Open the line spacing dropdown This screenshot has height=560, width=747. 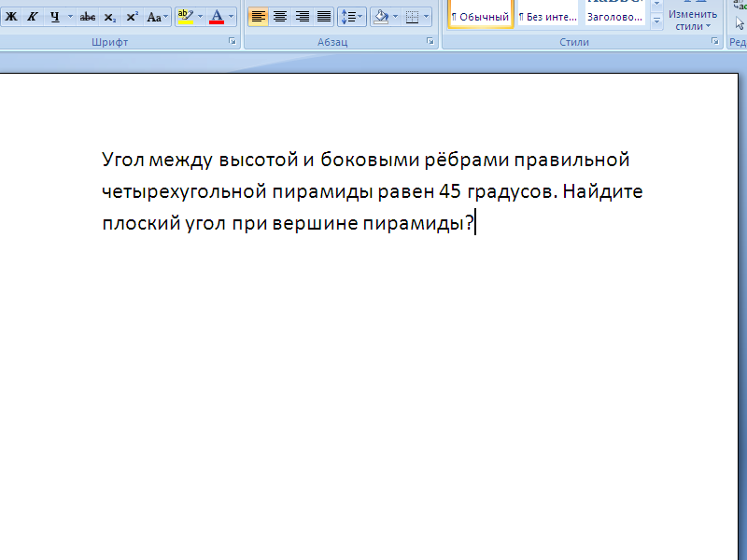[x=350, y=17]
